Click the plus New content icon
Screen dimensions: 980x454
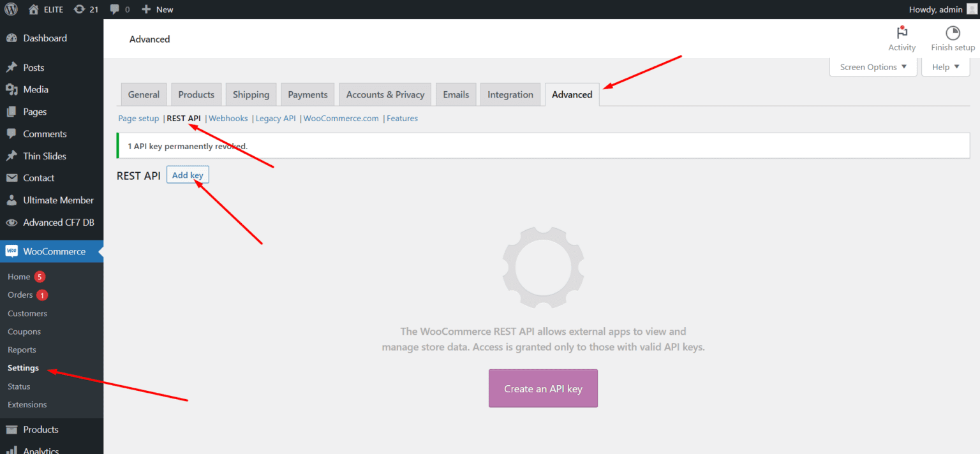(x=146, y=10)
